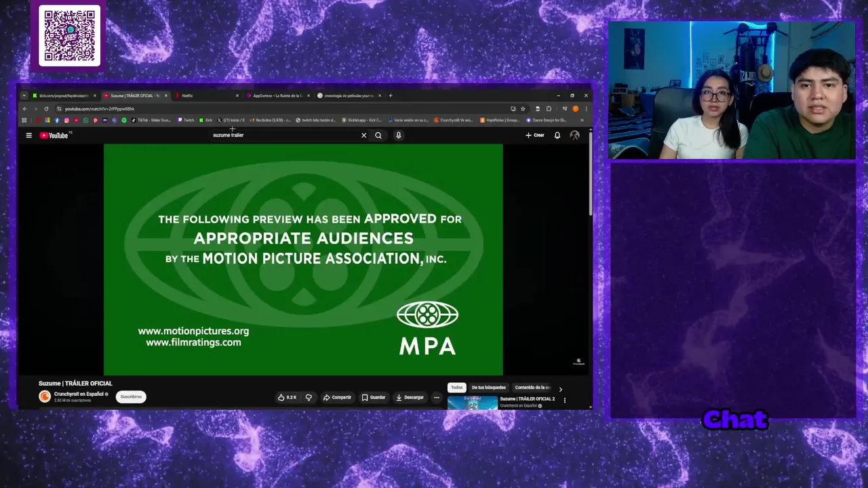Open the Pinterest bookmark icon
This screenshot has width=868, height=488.
(x=95, y=120)
